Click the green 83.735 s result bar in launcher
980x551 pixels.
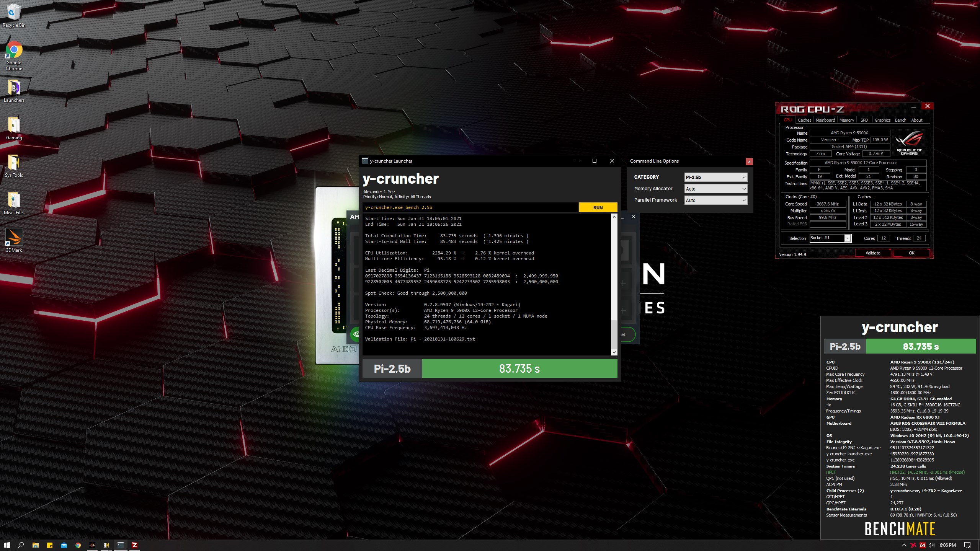click(519, 368)
